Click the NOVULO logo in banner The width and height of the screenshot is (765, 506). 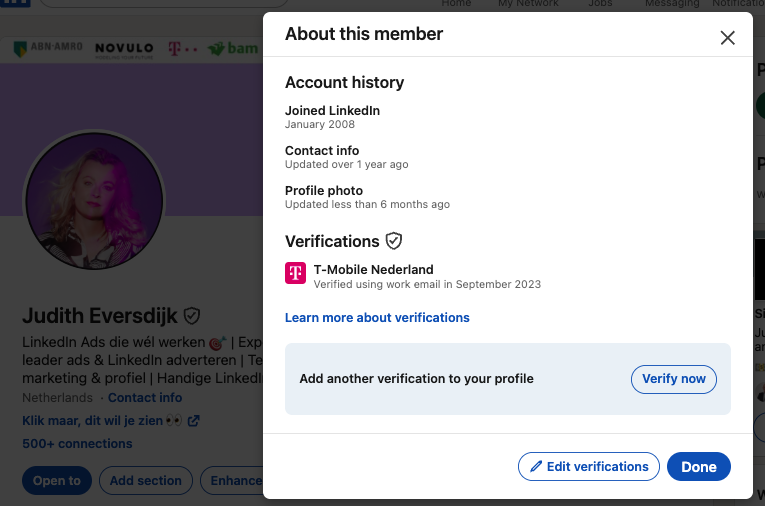pos(124,50)
